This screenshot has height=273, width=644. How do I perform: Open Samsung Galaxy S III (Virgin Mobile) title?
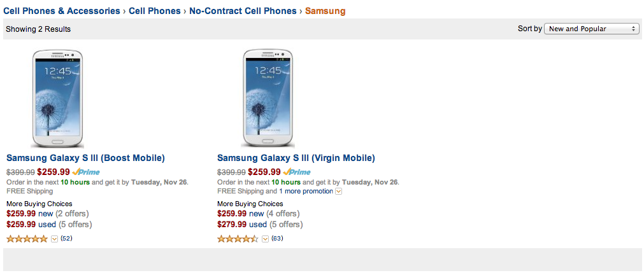296,158
